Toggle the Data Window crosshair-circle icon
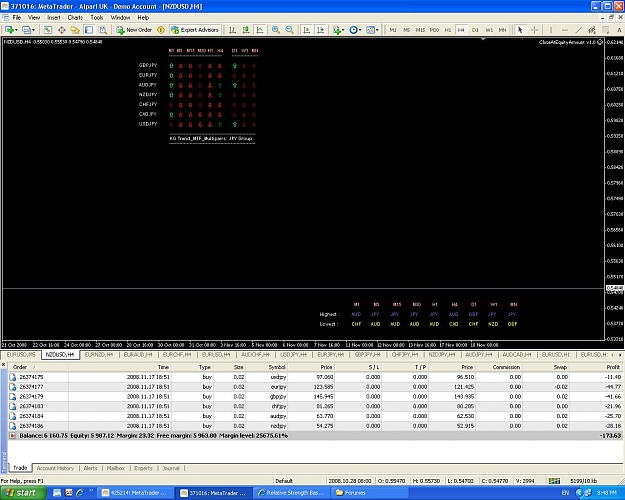625x500 pixels. [61, 30]
